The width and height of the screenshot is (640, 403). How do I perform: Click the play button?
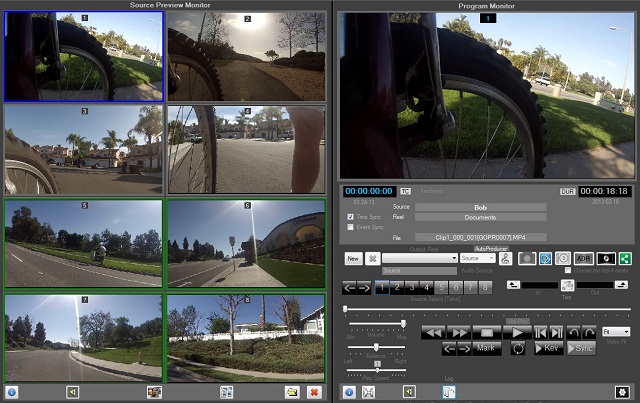[517, 332]
